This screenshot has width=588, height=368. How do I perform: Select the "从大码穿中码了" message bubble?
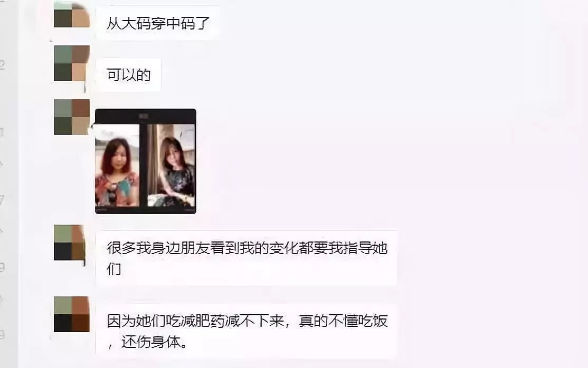click(157, 23)
